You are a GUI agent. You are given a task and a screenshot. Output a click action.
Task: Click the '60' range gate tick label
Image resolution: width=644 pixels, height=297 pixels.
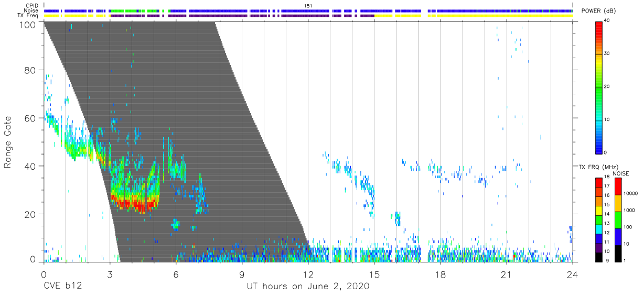(x=31, y=118)
